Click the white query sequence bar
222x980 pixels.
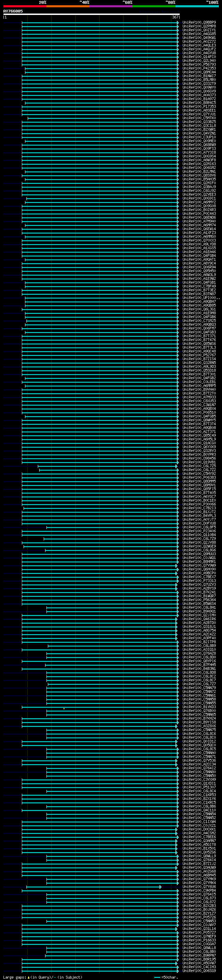pyautogui.click(x=92, y=15)
